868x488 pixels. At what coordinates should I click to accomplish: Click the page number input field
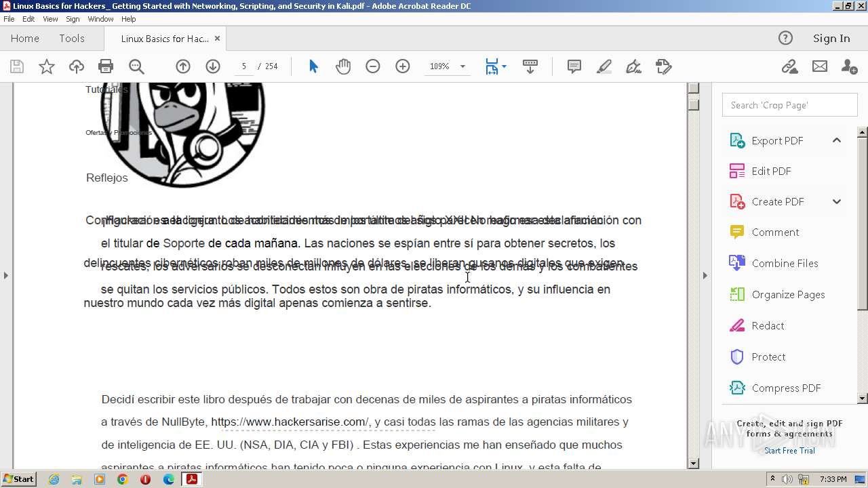[x=243, y=66]
